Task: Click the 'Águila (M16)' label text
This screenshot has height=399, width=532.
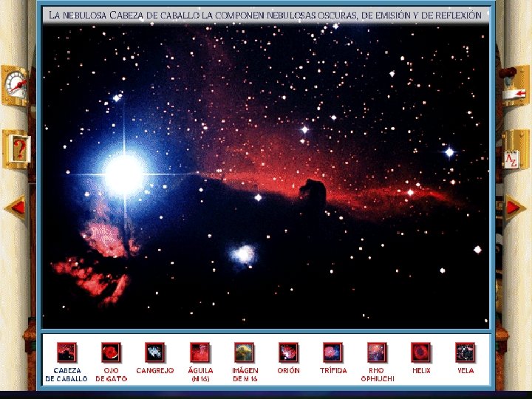Action: pos(200,375)
